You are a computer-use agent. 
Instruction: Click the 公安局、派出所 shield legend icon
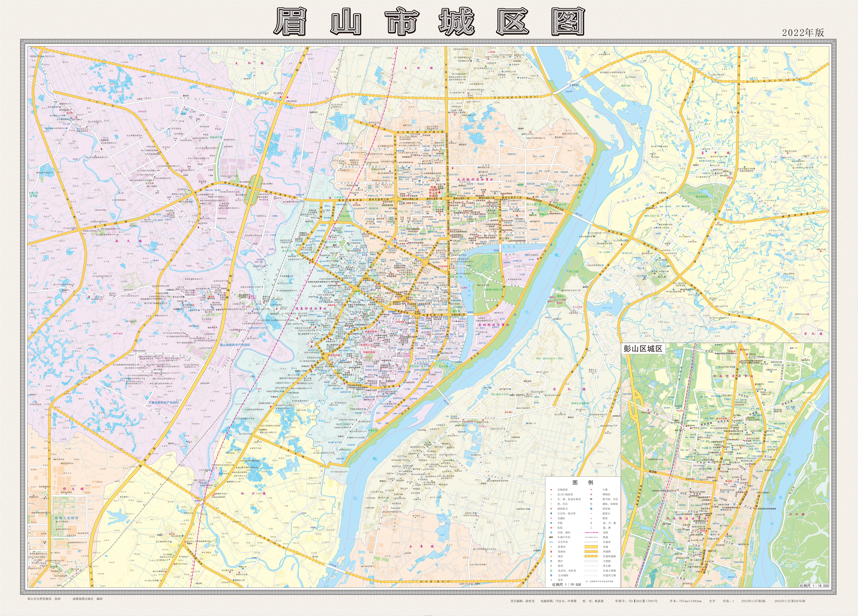click(551, 513)
